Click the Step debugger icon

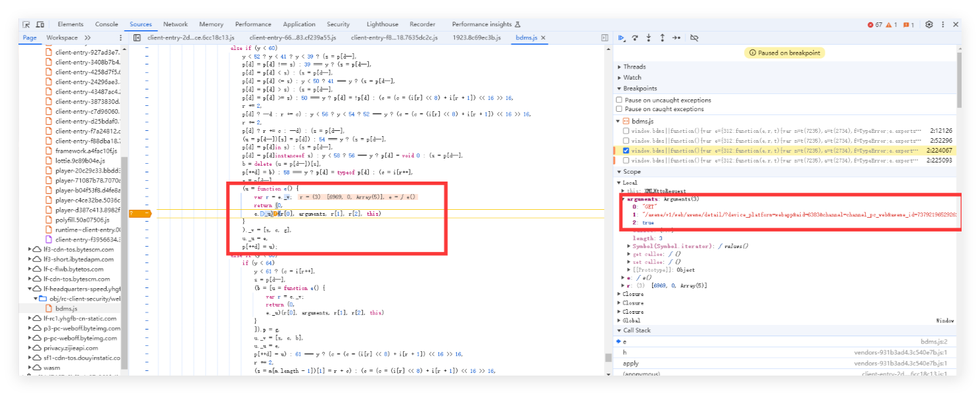676,37
